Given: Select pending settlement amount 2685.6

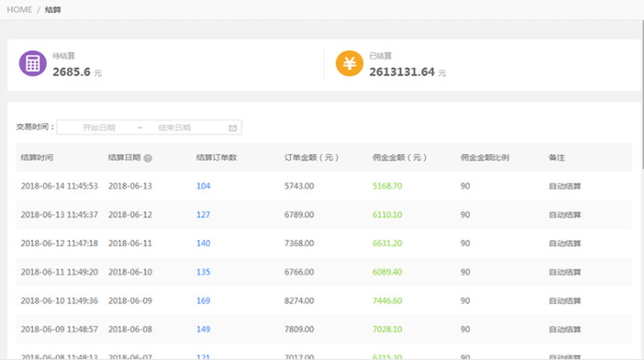Looking at the screenshot, I should coord(72,72).
